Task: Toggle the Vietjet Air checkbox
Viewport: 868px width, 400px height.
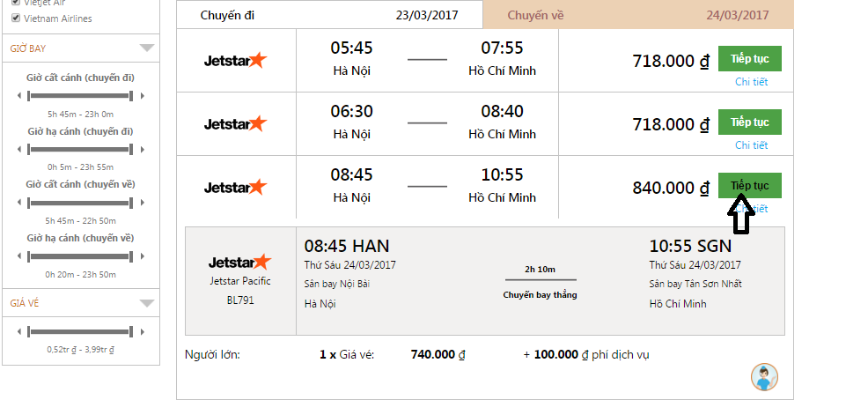Action: (x=16, y=3)
